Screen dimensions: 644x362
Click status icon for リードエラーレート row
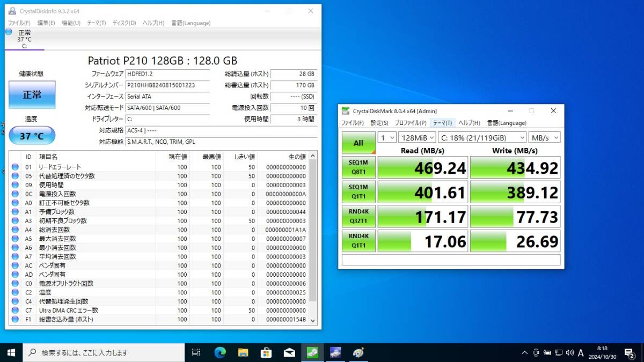(15, 167)
